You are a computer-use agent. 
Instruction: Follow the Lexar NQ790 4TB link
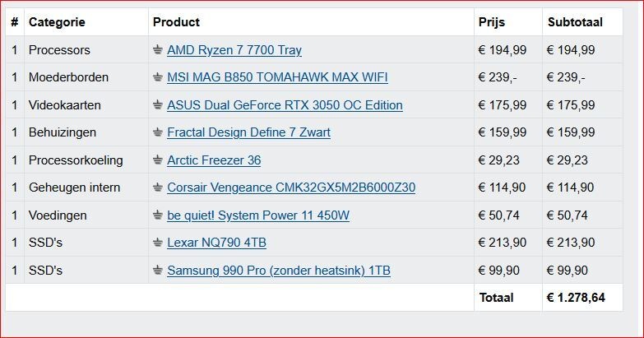pyautogui.click(x=216, y=243)
